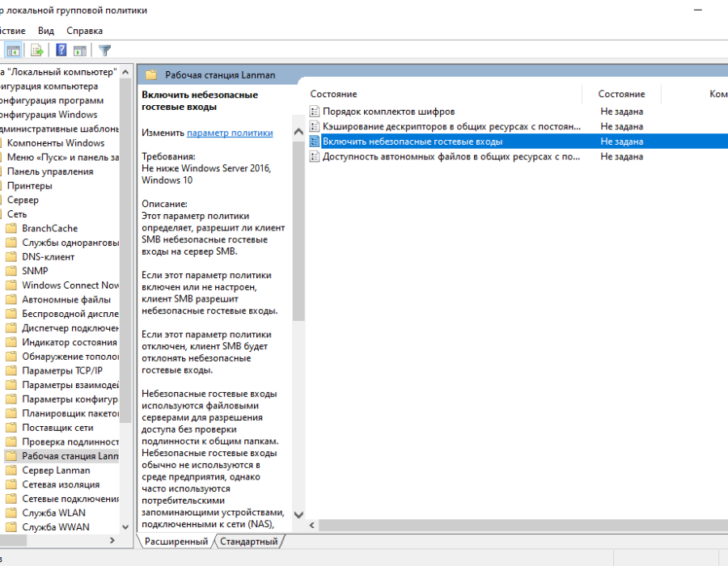The width and height of the screenshot is (728, 566).
Task: Click the folder icon next to SNMP
Action: [11, 271]
